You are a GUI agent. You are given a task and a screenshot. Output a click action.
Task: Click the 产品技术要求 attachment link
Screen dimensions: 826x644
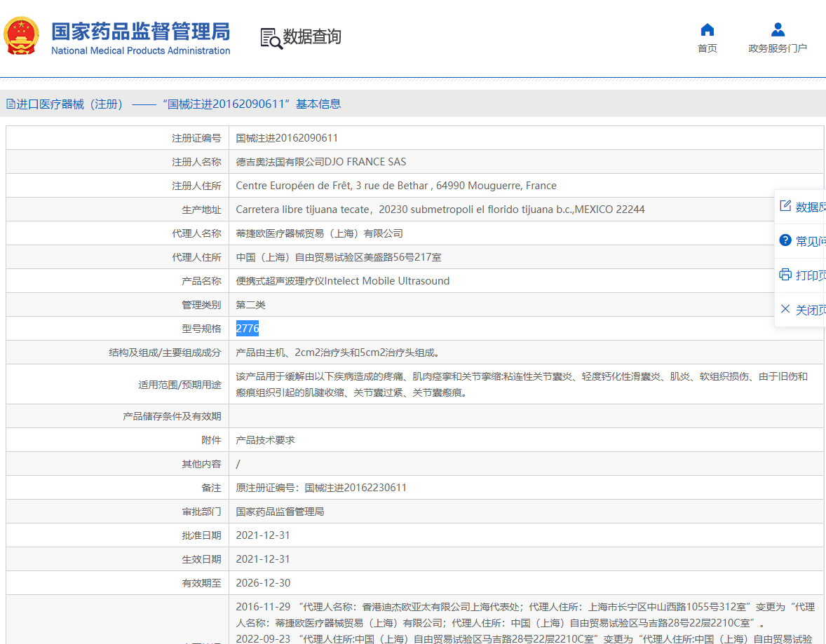tap(265, 440)
